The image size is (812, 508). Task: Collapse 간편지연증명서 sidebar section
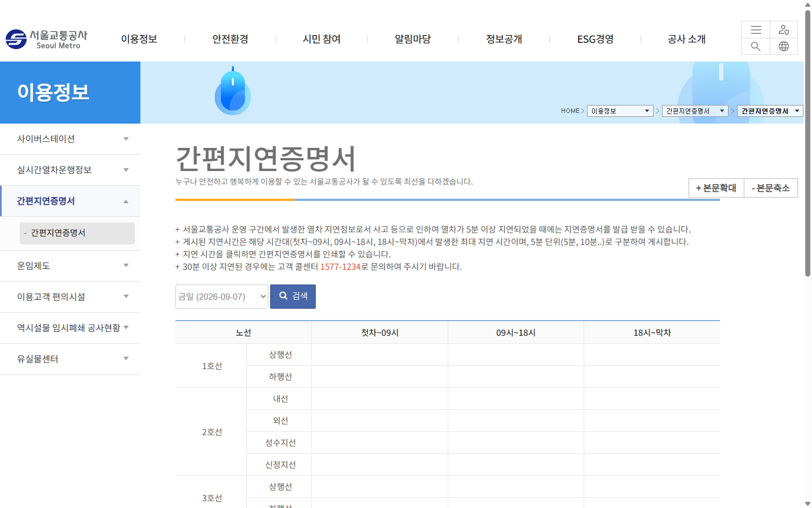70,201
